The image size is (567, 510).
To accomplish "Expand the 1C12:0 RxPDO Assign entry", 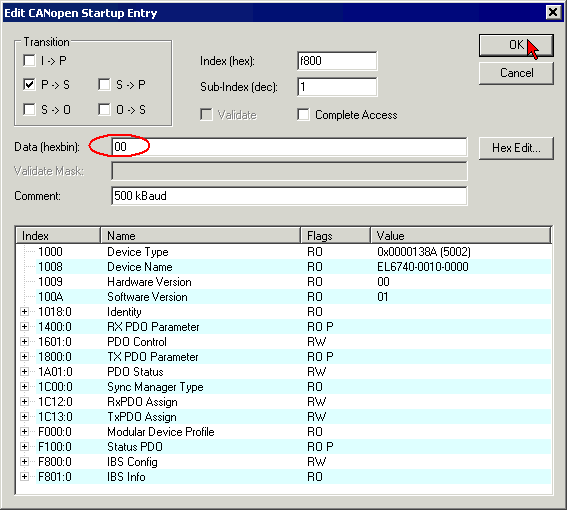I will [x=24, y=401].
